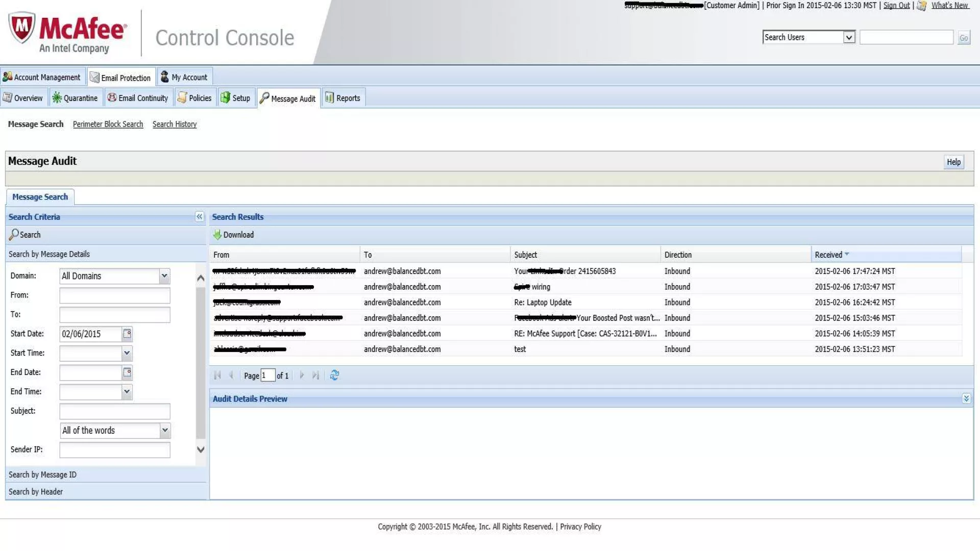The image size is (980, 551).
Task: Click the Help button
Action: tap(953, 162)
